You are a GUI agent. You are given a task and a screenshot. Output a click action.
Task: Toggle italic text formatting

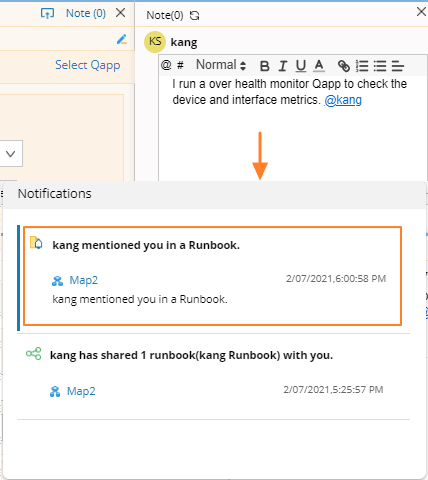click(x=283, y=66)
